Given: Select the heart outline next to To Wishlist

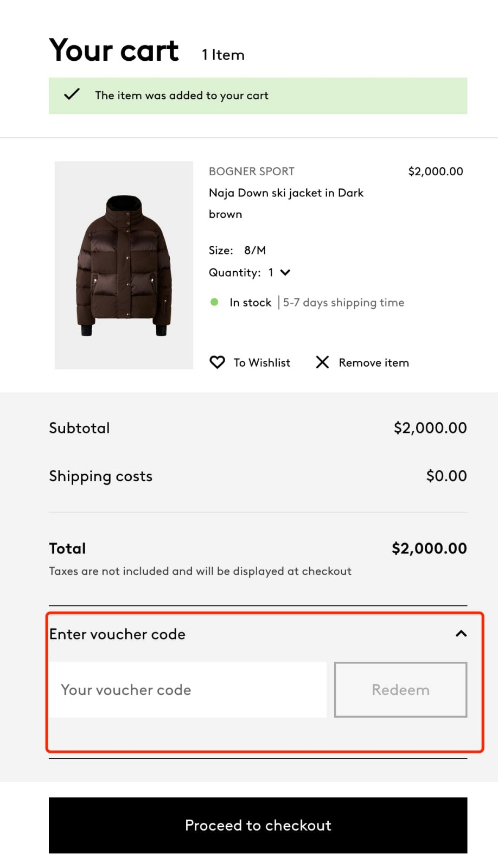Looking at the screenshot, I should (x=217, y=362).
